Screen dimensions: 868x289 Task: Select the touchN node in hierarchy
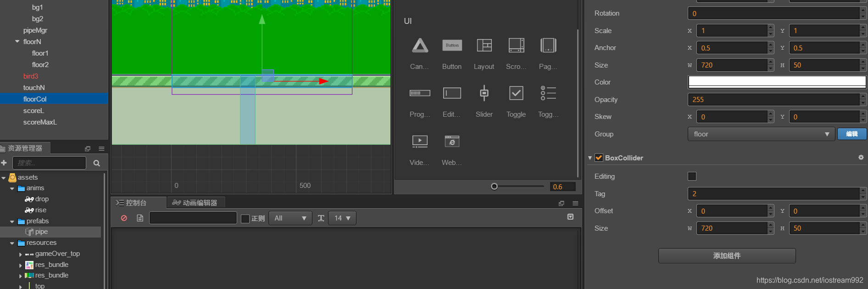pyautogui.click(x=34, y=88)
